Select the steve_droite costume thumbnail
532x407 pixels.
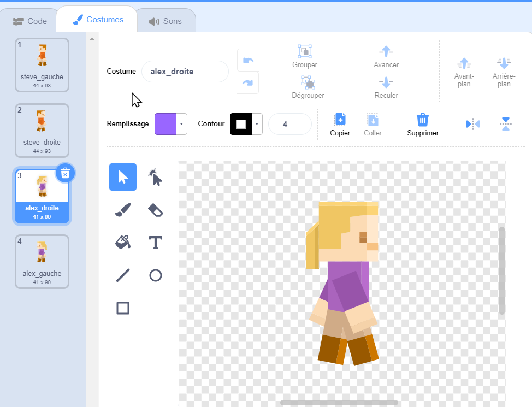point(42,131)
